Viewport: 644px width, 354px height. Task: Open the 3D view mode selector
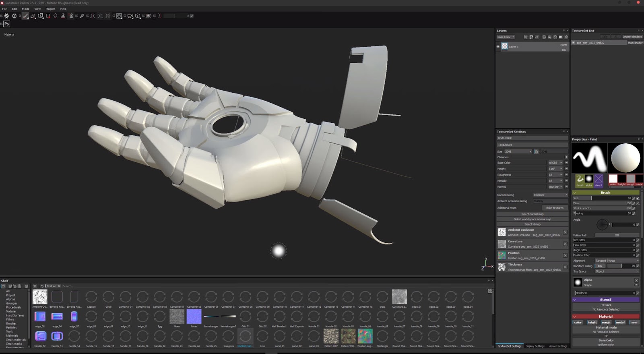pos(119,16)
